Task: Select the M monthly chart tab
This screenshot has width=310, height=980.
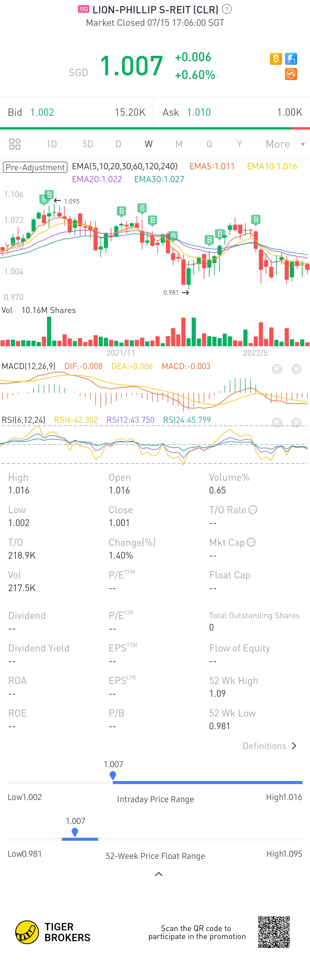Action: tap(179, 144)
